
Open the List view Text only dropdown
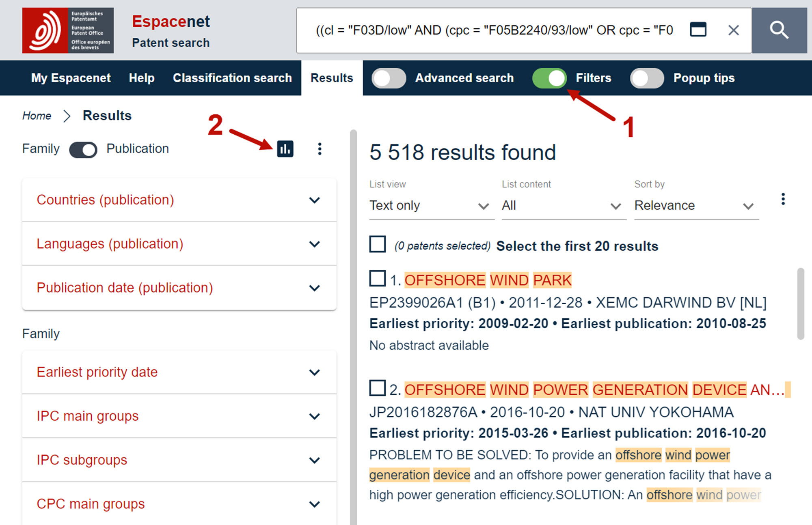click(x=430, y=206)
